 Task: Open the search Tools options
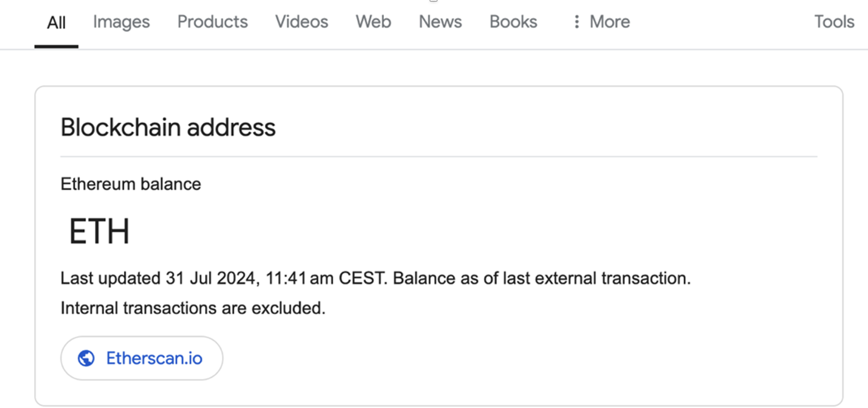point(834,22)
